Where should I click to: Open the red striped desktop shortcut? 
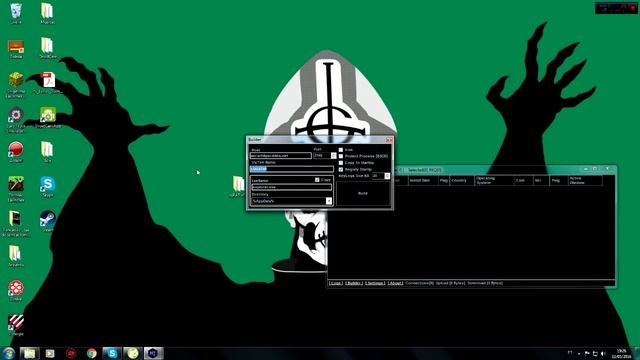pyautogui.click(x=16, y=324)
